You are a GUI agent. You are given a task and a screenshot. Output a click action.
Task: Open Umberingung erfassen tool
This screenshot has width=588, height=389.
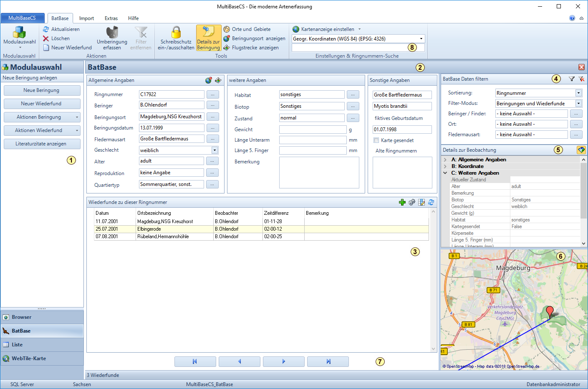112,38
